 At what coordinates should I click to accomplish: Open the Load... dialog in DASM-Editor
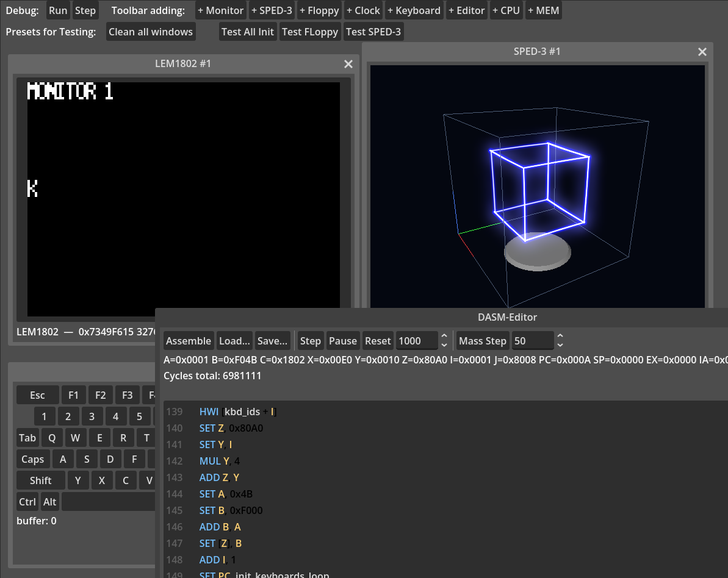tap(234, 341)
